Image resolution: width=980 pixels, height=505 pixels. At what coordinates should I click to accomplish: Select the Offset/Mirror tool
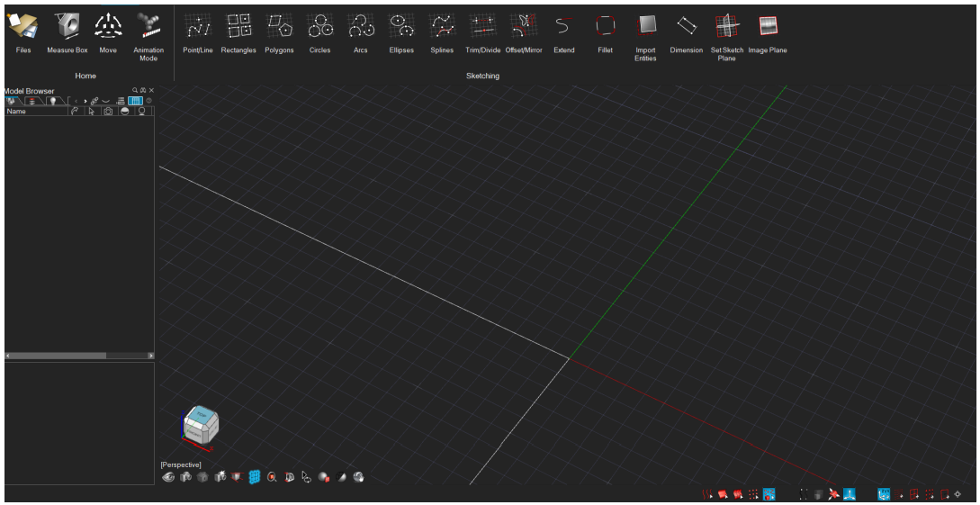pyautogui.click(x=524, y=32)
